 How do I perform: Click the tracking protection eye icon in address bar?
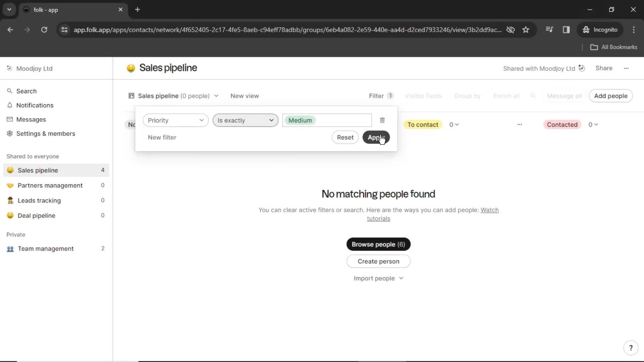click(x=511, y=29)
